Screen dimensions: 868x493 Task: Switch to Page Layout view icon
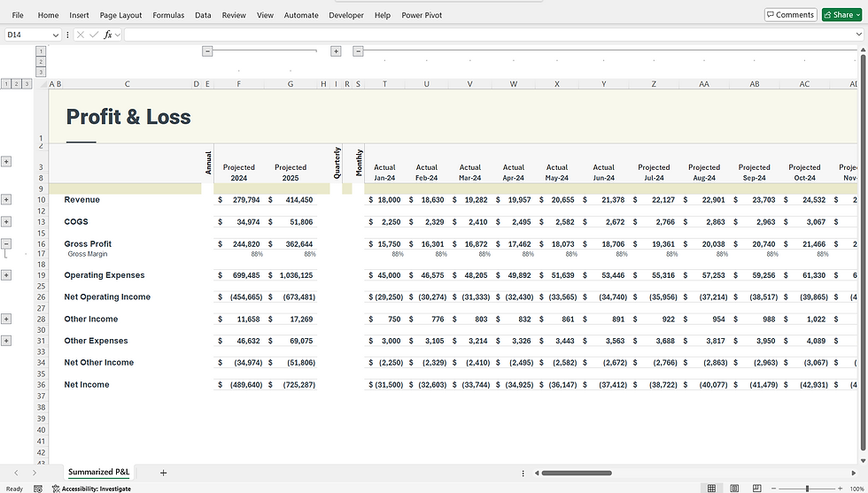pos(734,489)
